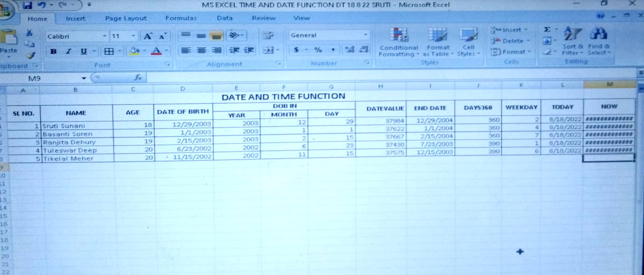
Task: Toggle Bold formatting
Action: click(x=53, y=51)
